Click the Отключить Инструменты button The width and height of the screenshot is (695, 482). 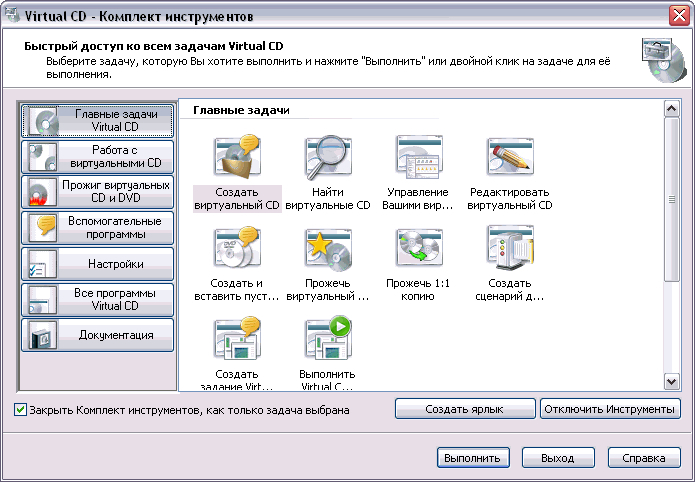coord(610,409)
